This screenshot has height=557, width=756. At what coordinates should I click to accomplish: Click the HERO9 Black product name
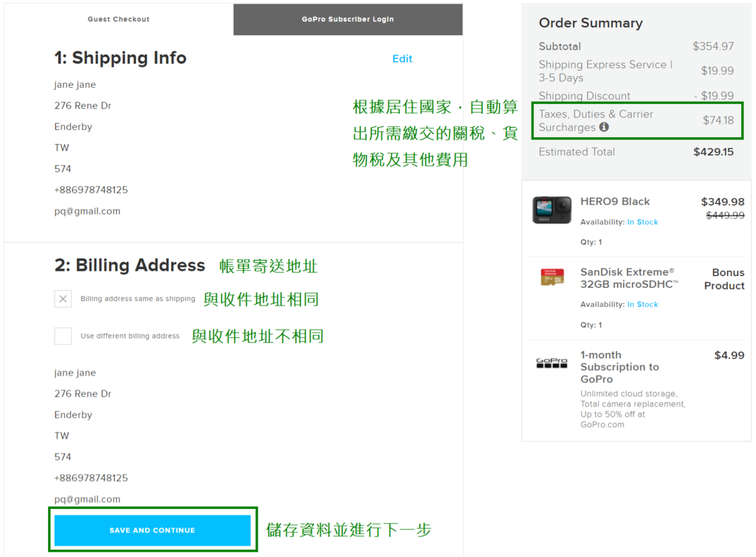click(x=615, y=201)
